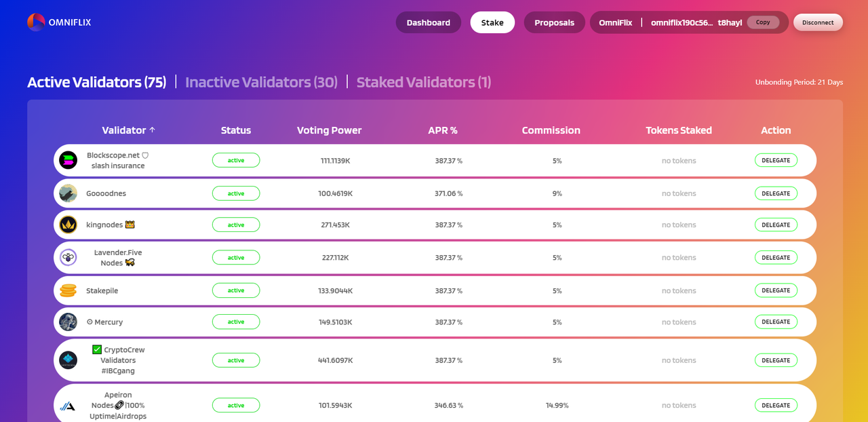
Task: Click the Stakepile coins avatar
Action: tap(68, 290)
